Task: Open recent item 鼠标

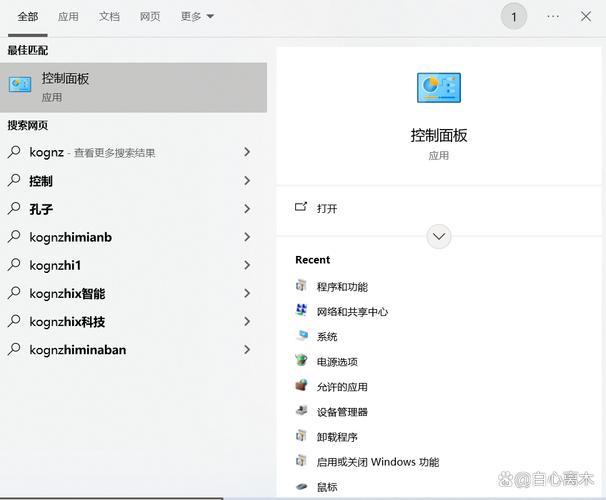Action: tap(327, 487)
